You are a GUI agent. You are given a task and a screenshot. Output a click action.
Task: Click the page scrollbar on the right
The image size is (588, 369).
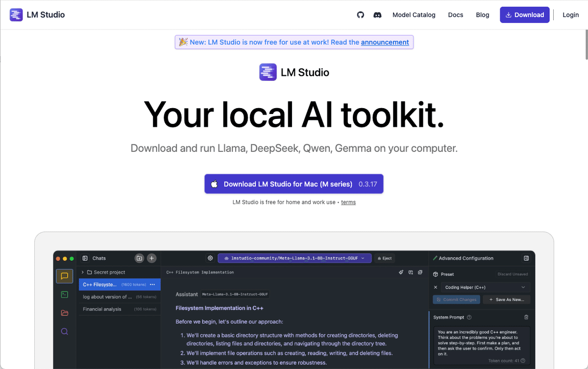point(585,44)
